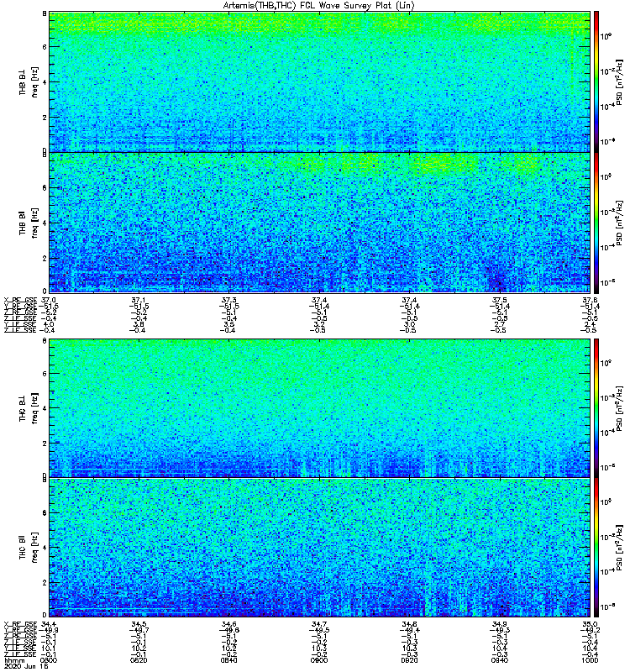Viewport: 630px width, 672px height.
Task: Click the color bar beside the THC B-perpendicular panel
Action: (596, 407)
